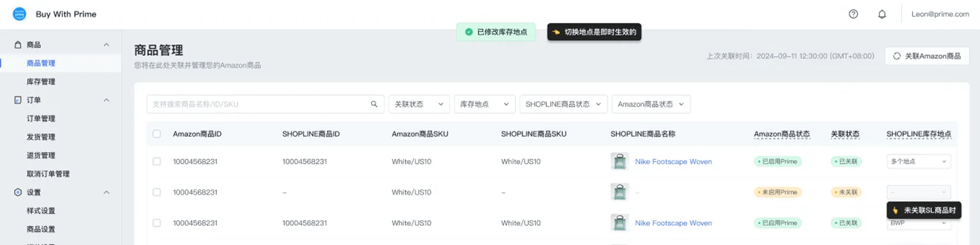Click the 商品 shopping bag sidebar icon

(x=18, y=44)
